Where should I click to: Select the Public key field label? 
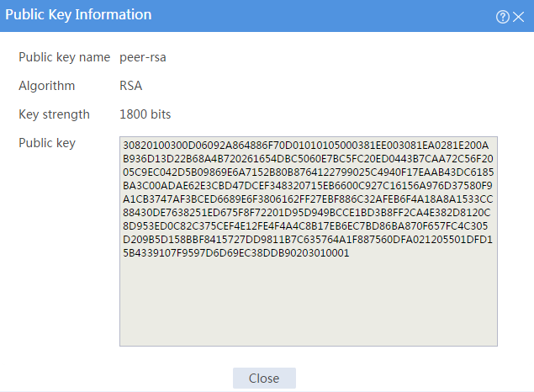click(x=47, y=143)
